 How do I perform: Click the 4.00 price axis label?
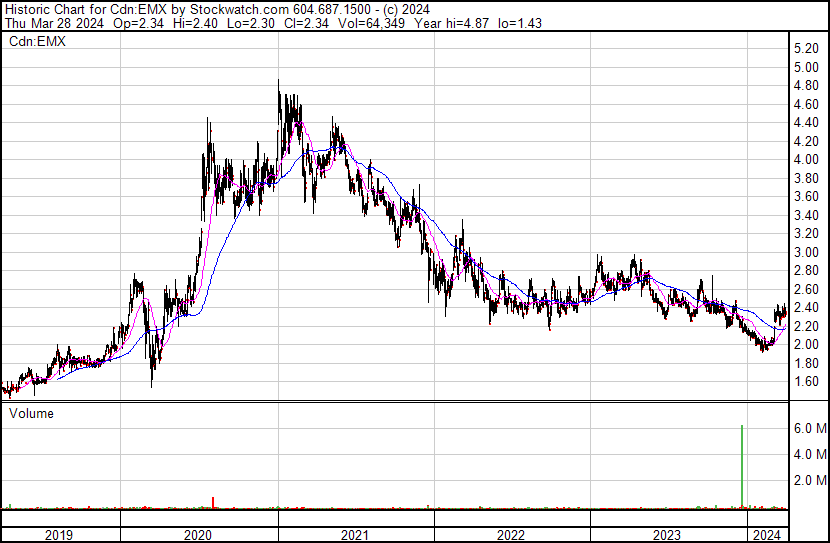806,160
